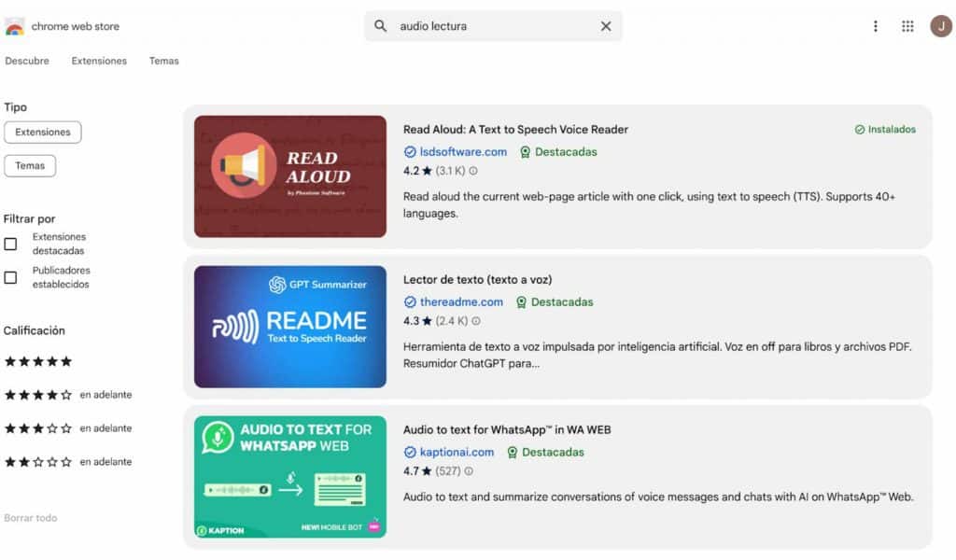The width and height of the screenshot is (956, 560).
Task: Click Destacadas badge icon for Lector de texto
Action: point(521,302)
